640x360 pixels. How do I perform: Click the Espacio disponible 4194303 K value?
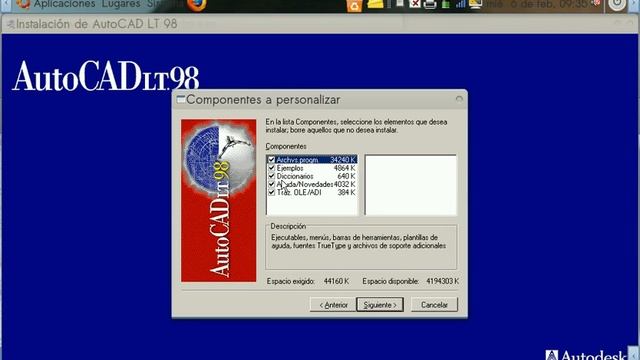(x=442, y=281)
